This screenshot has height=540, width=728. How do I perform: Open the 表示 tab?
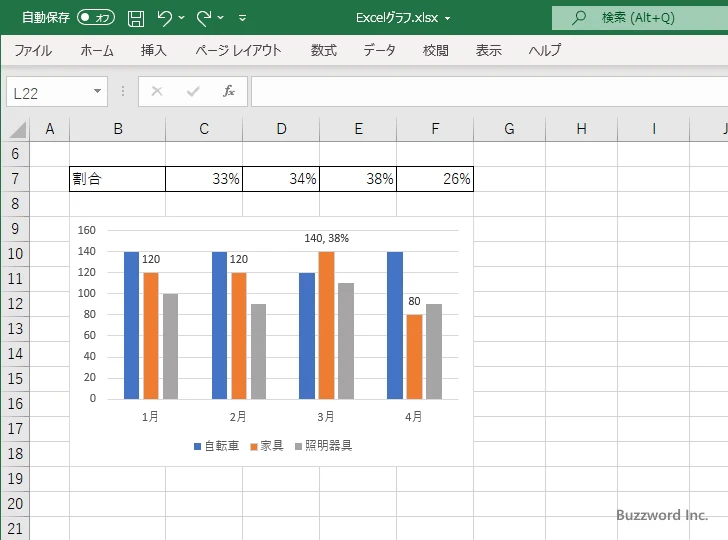pos(488,50)
